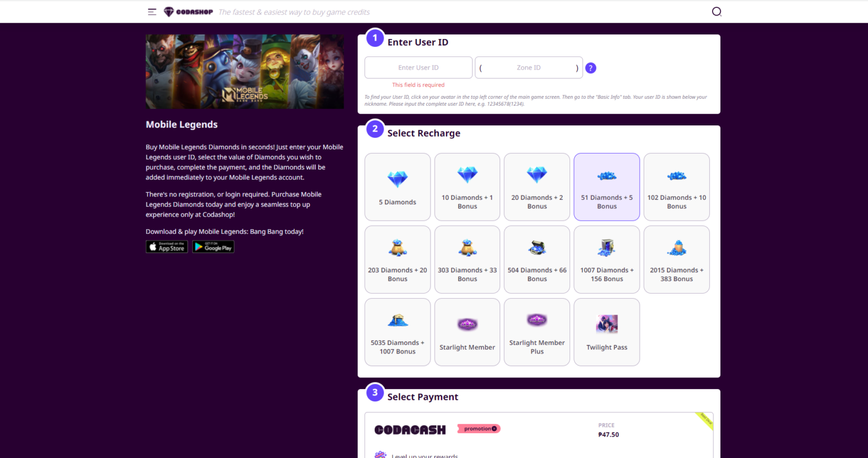This screenshot has width=868, height=458.
Task: Open the hamburger navigation menu
Action: pyautogui.click(x=151, y=11)
